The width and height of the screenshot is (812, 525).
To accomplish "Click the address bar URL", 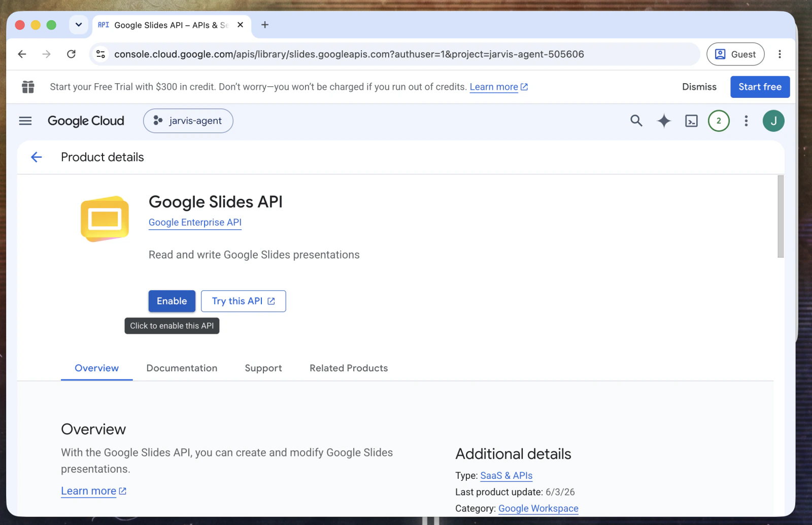I will pyautogui.click(x=349, y=54).
